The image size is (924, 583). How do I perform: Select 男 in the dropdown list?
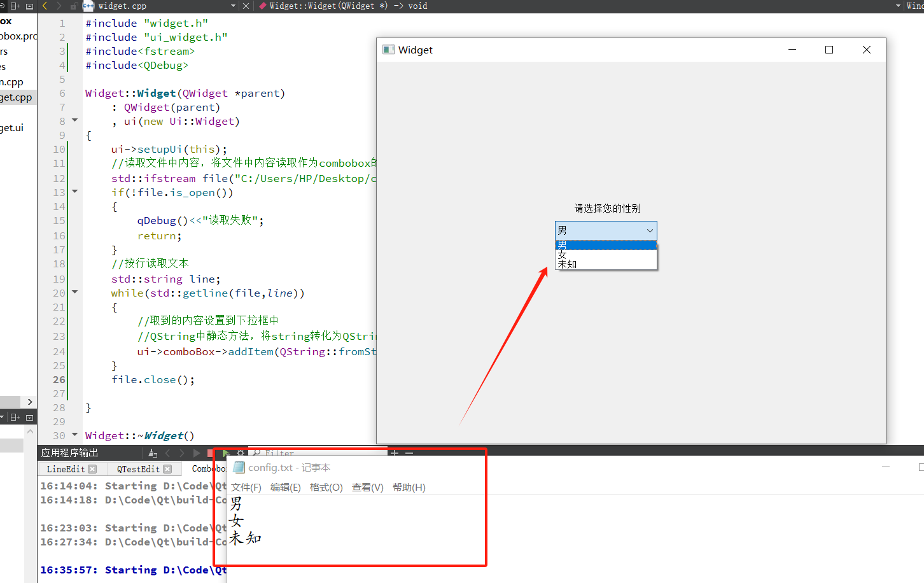[x=606, y=245]
